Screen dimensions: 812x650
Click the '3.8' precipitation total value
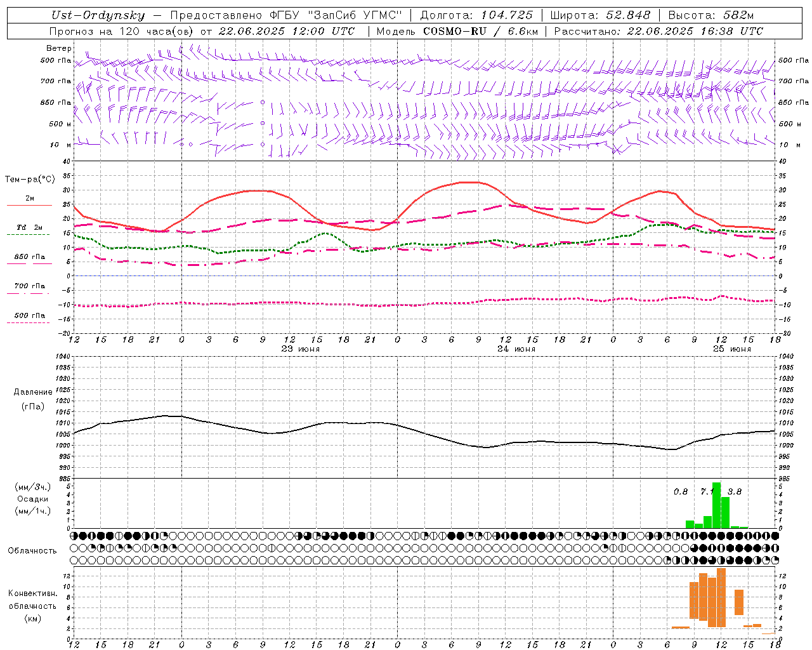point(735,491)
